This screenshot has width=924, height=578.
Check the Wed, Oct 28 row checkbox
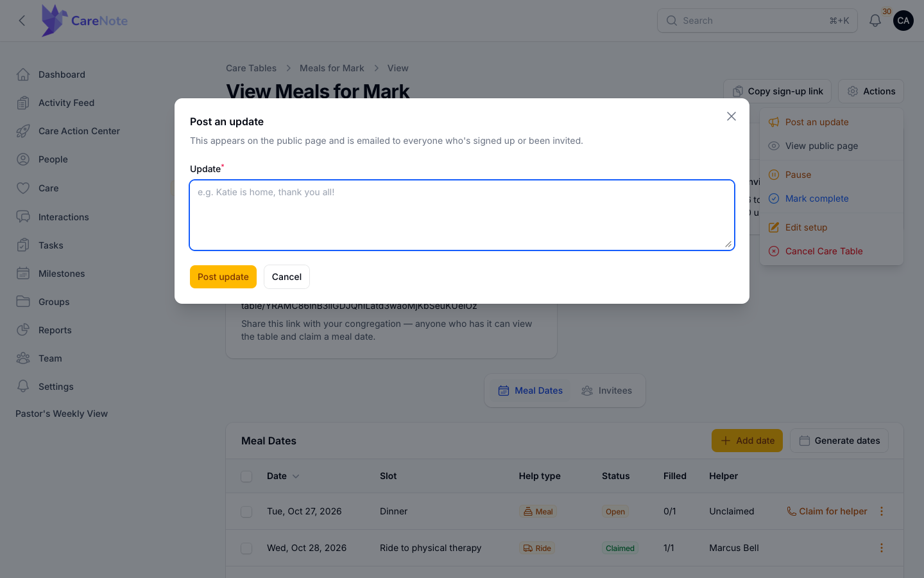pos(246,548)
